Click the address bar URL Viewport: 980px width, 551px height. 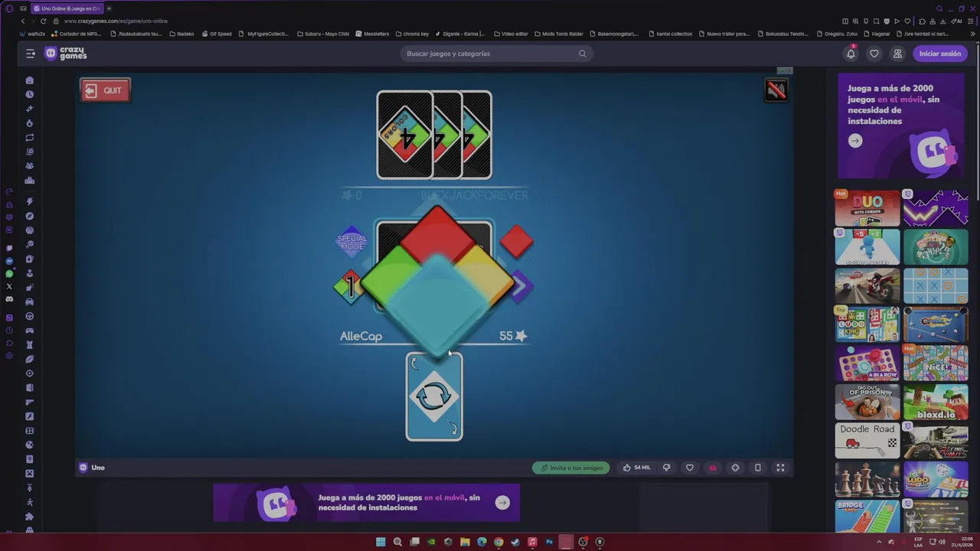tap(116, 21)
